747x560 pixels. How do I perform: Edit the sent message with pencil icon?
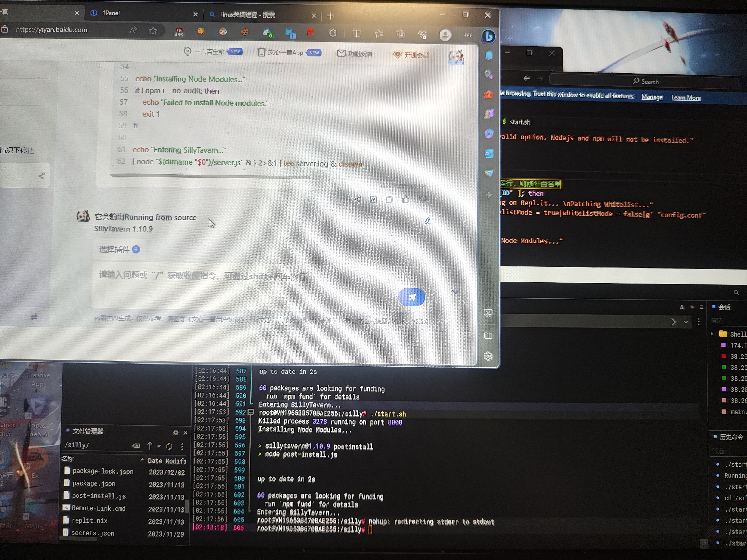(427, 221)
